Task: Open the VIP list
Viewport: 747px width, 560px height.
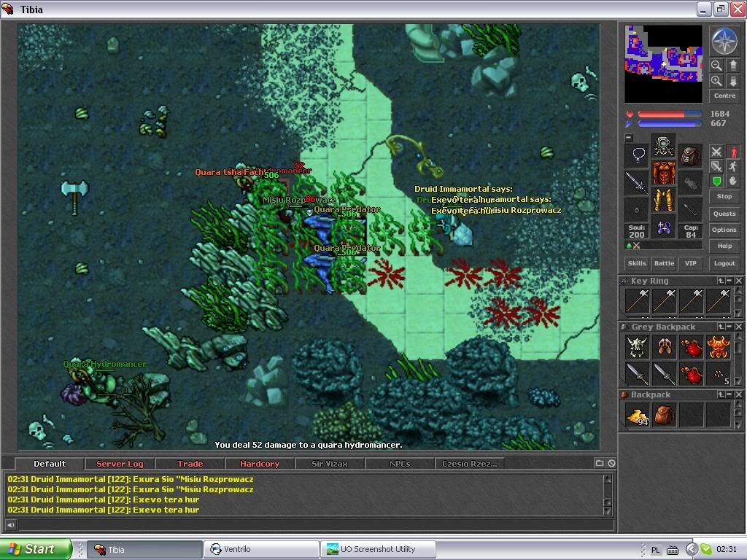Action: (690, 263)
